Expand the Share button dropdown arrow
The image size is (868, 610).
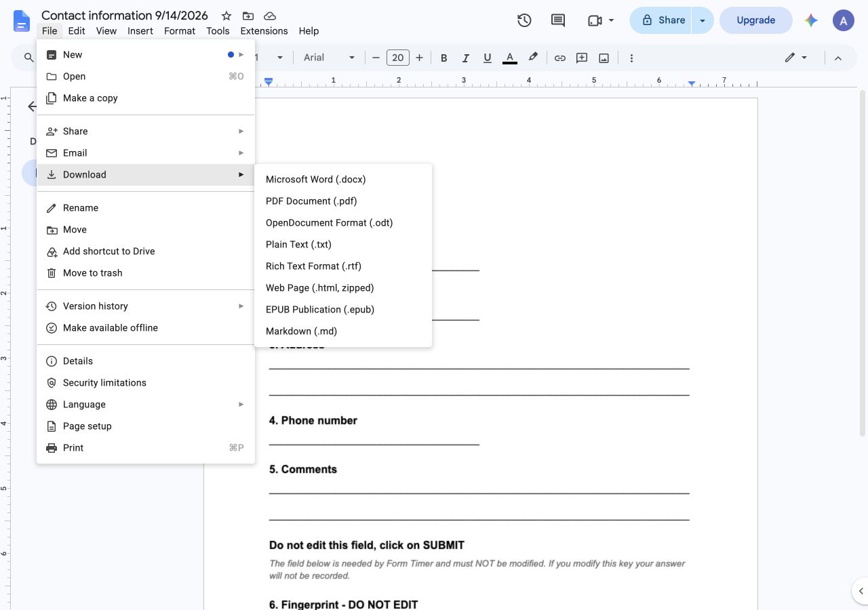pyautogui.click(x=703, y=20)
